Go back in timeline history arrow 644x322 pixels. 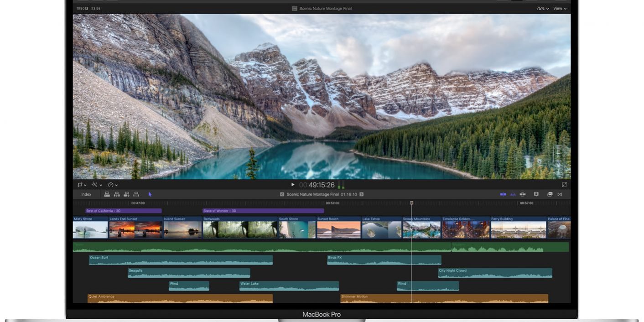[x=282, y=194]
